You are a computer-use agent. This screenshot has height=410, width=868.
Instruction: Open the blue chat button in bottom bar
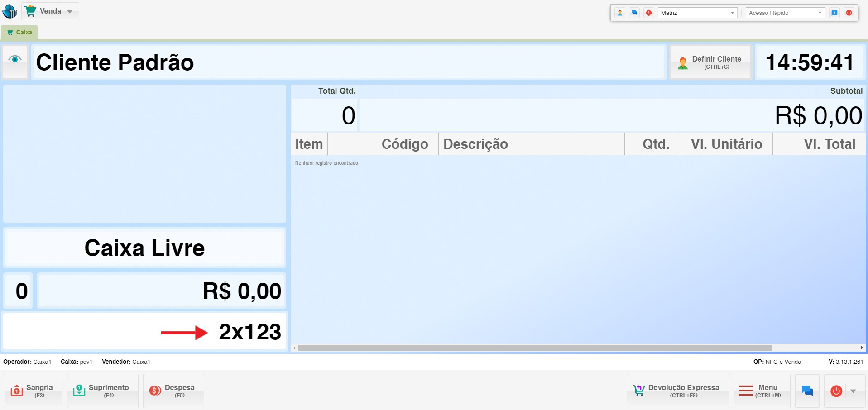pos(807,391)
